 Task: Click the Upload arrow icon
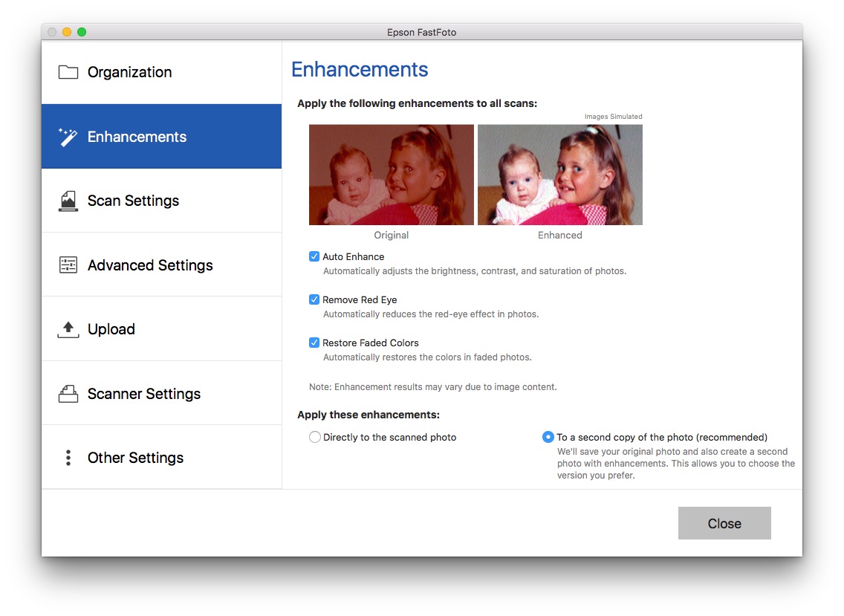point(68,329)
